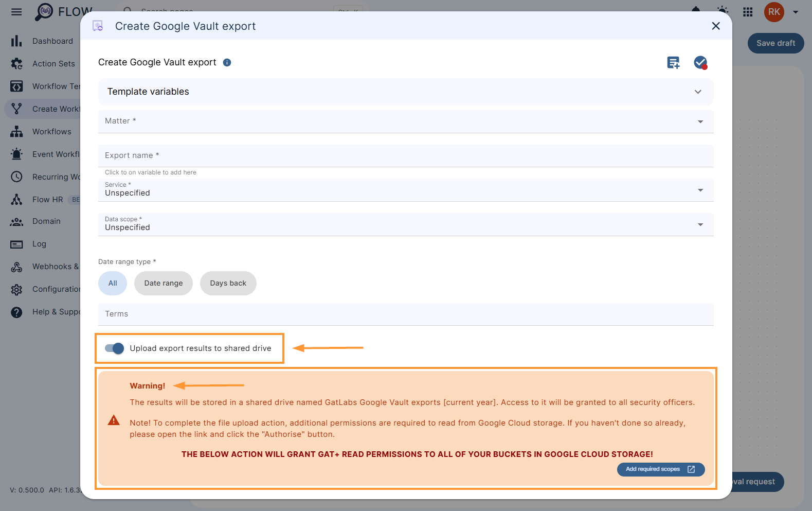Click the version text V: 0.500.0
812x511 pixels.
pyautogui.click(x=27, y=490)
